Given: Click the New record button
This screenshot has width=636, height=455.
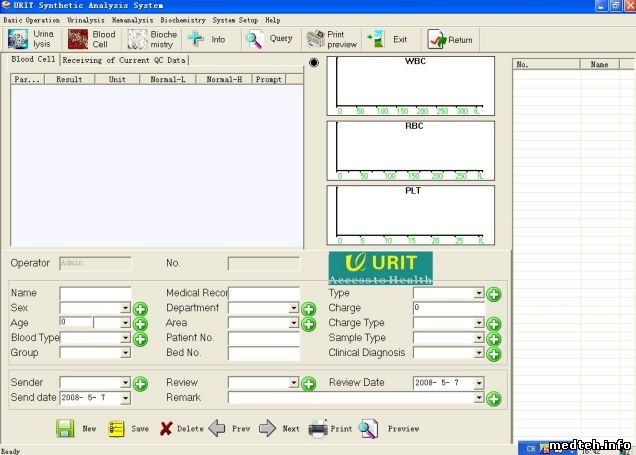Looking at the screenshot, I should [x=65, y=428].
